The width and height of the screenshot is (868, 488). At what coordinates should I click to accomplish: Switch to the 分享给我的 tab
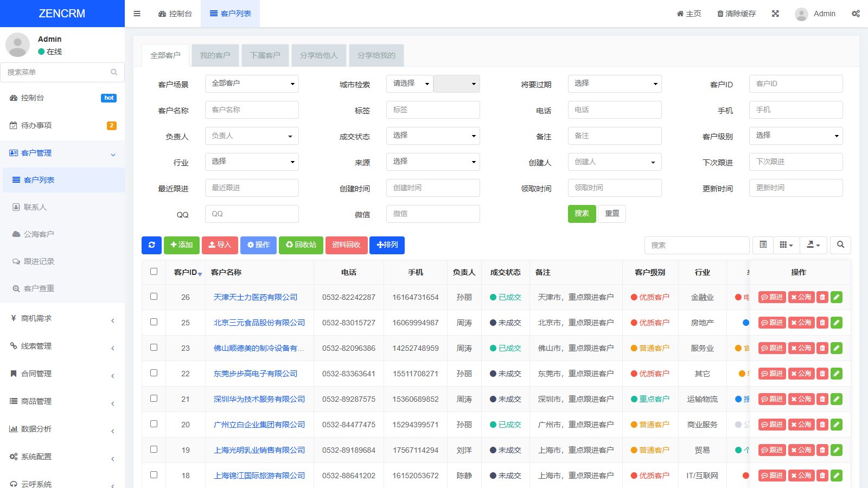[376, 55]
